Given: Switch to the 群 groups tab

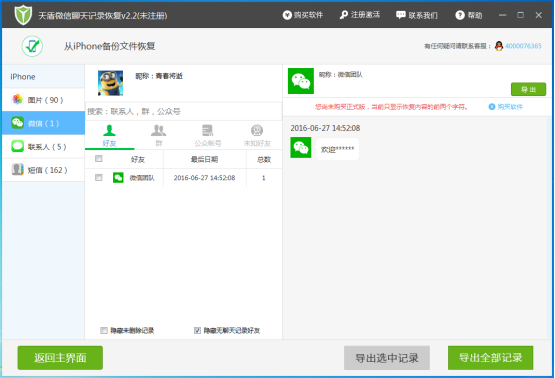Looking at the screenshot, I should [x=159, y=136].
